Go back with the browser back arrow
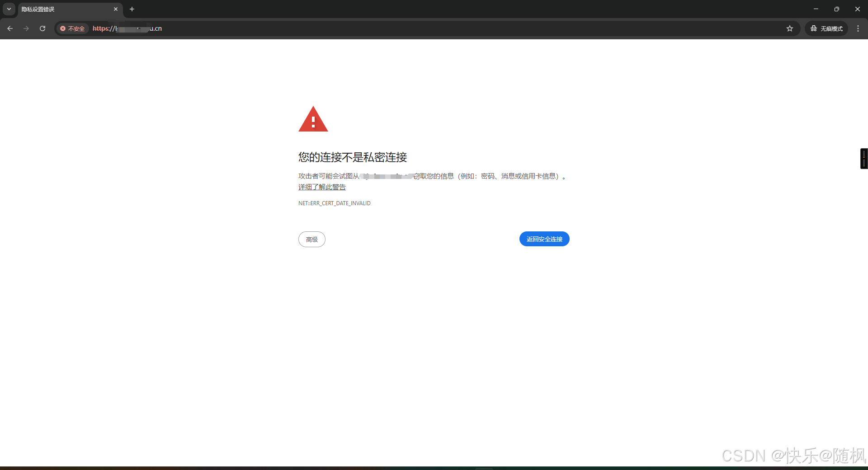This screenshot has width=868, height=470. click(x=10, y=28)
